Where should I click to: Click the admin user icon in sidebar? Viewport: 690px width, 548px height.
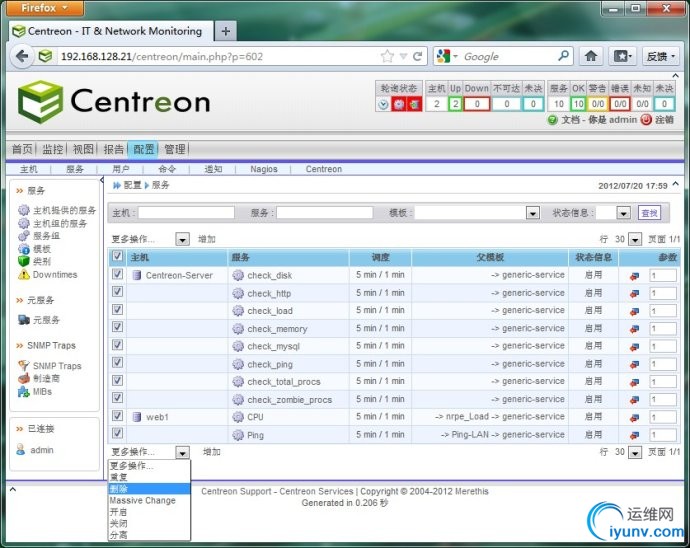(x=21, y=449)
